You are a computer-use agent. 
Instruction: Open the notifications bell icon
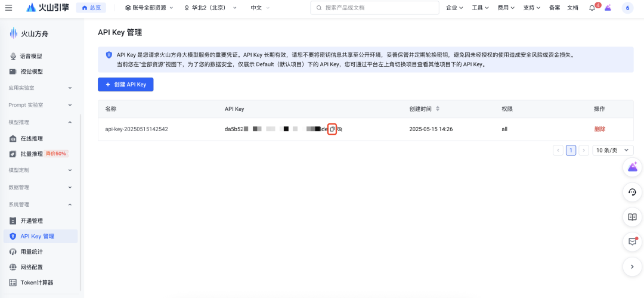tap(592, 8)
